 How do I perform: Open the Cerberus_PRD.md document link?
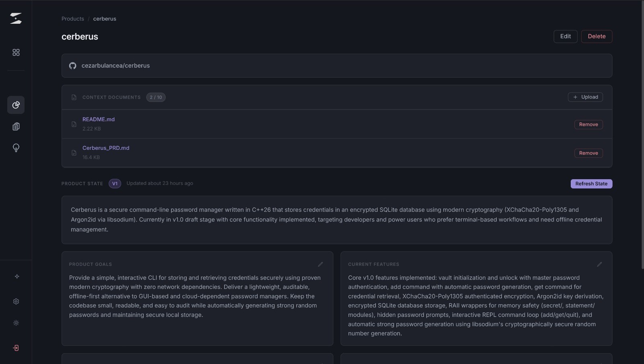[106, 148]
